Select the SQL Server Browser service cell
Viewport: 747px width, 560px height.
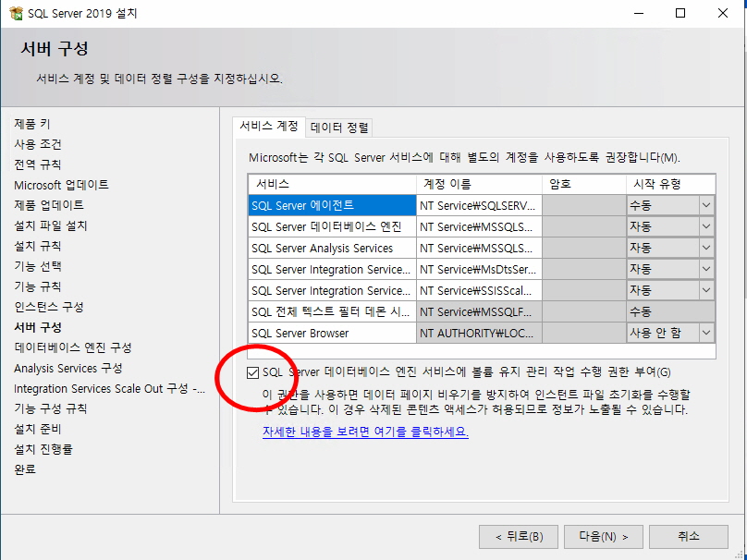tap(332, 333)
